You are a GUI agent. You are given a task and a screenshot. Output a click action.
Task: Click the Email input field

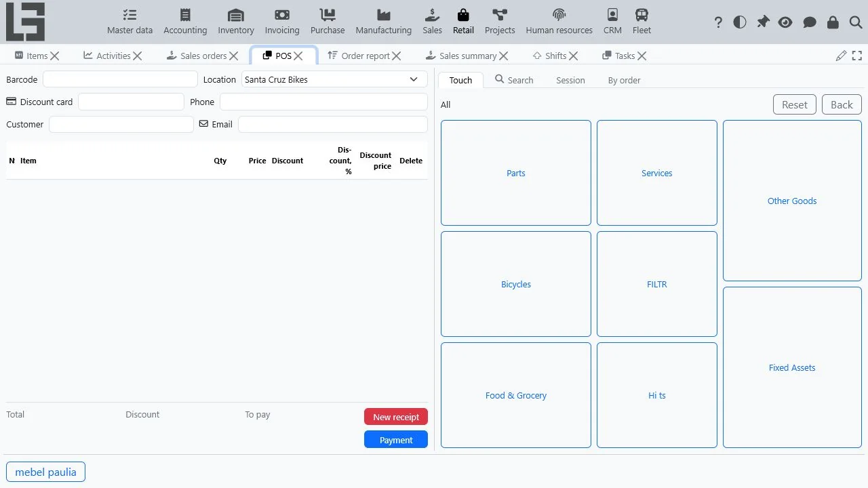click(333, 124)
